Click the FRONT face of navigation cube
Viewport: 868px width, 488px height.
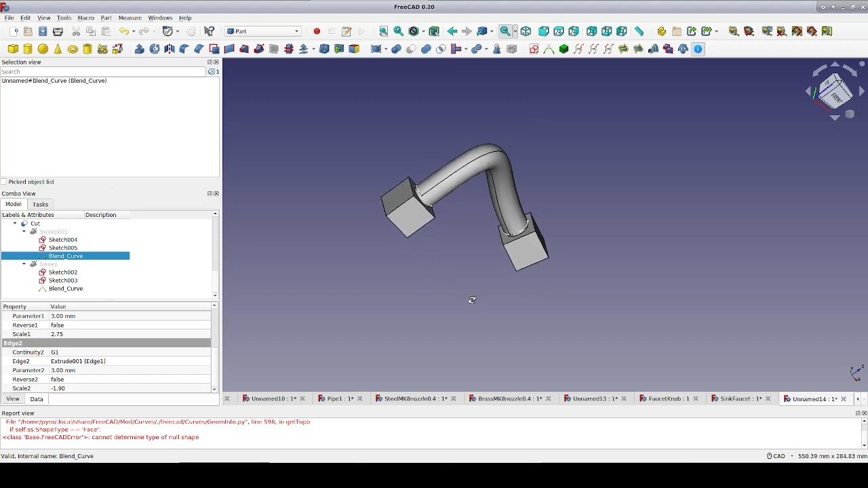(837, 97)
